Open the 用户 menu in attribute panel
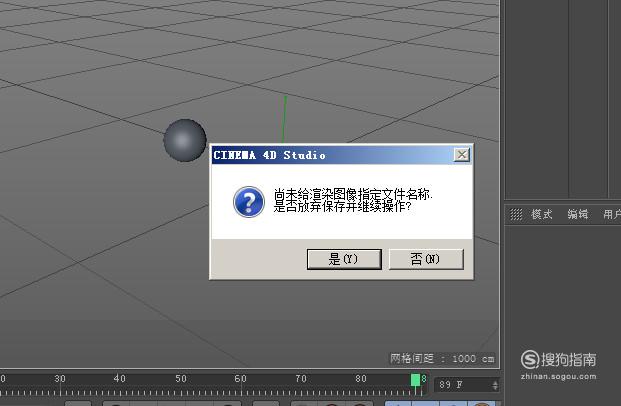 pyautogui.click(x=611, y=214)
